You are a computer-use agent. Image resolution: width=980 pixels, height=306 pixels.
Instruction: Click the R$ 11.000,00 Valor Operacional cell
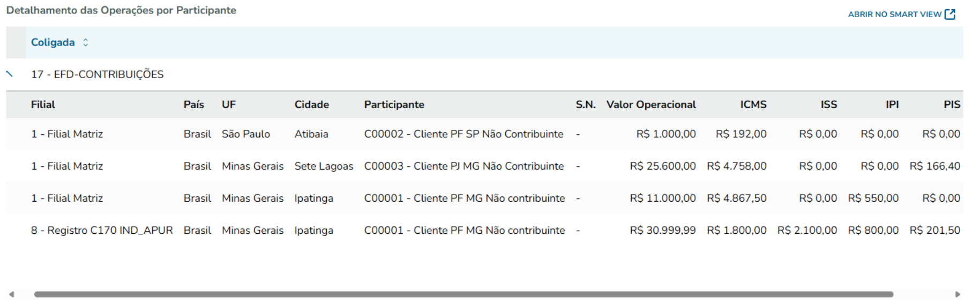[x=662, y=198]
